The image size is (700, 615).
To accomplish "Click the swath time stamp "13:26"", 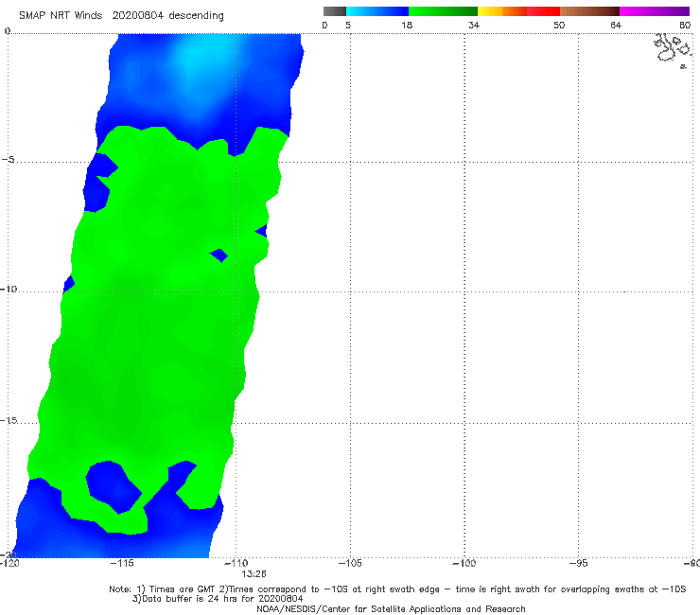I will 254,574.
